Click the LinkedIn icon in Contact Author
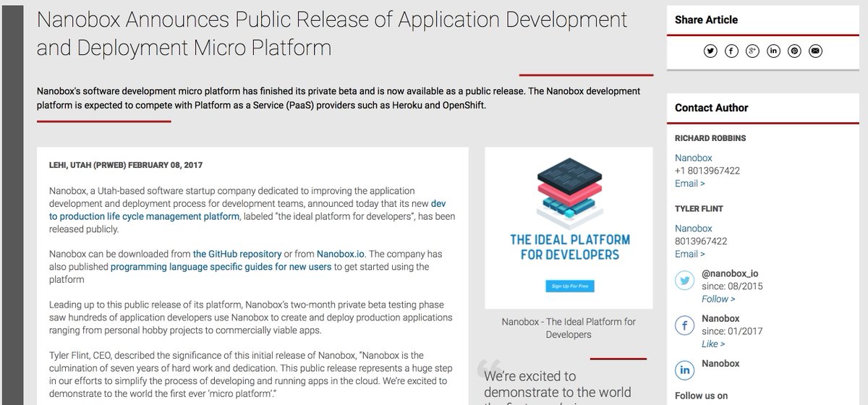This screenshot has width=868, height=405. [685, 370]
